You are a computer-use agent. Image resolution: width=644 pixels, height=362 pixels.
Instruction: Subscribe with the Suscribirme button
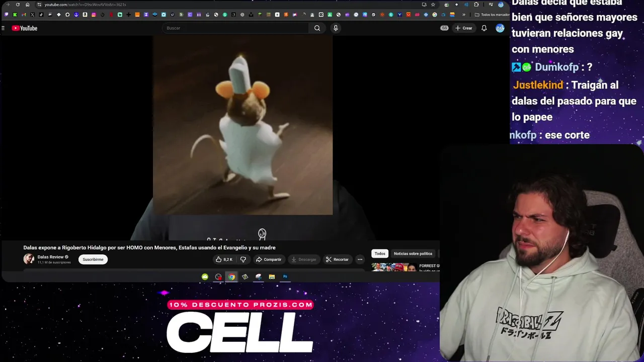[x=93, y=259]
